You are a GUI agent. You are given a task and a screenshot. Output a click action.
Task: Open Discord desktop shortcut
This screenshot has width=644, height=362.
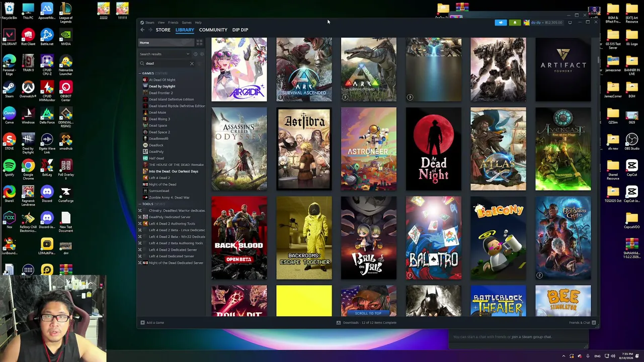pos(47,194)
